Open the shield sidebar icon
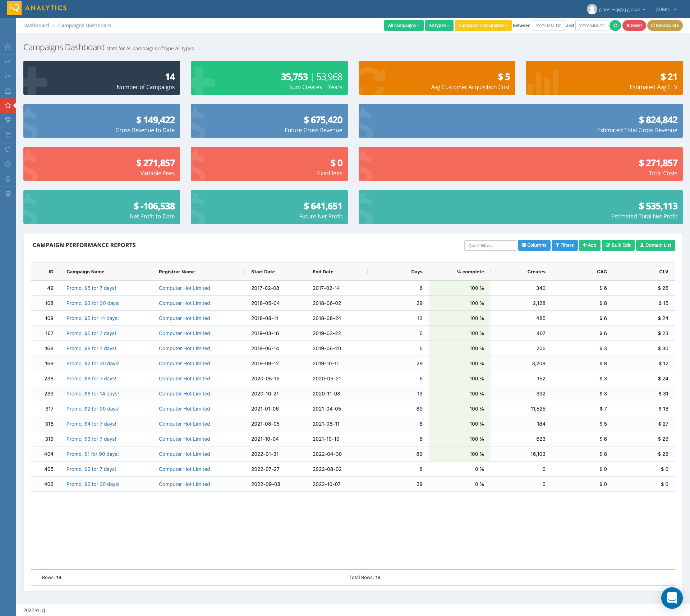 click(x=8, y=179)
